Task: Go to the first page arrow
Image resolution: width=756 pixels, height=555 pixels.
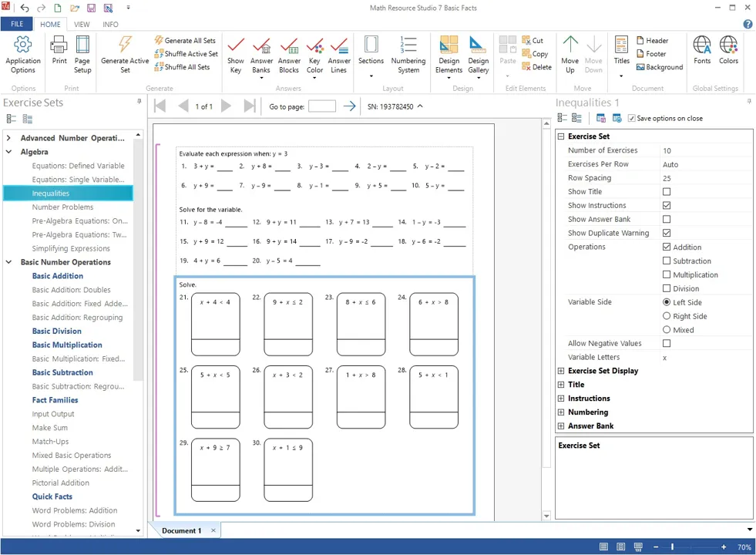Action: (160, 106)
